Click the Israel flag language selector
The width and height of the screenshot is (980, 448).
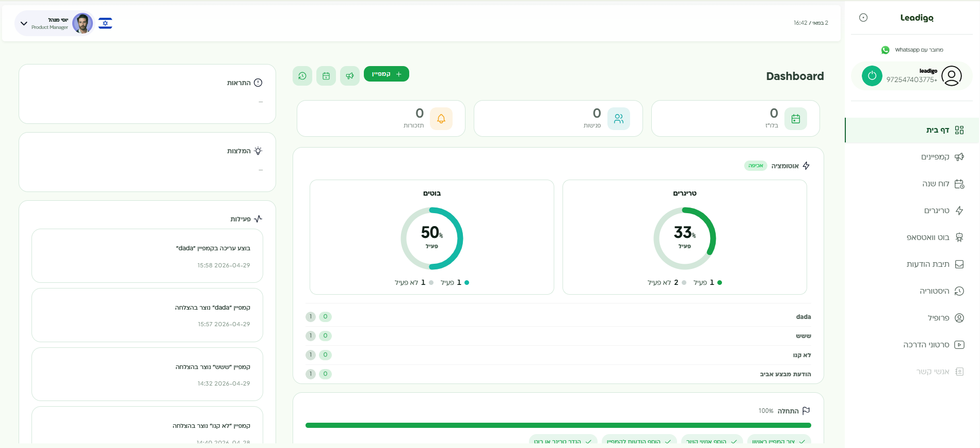105,23
